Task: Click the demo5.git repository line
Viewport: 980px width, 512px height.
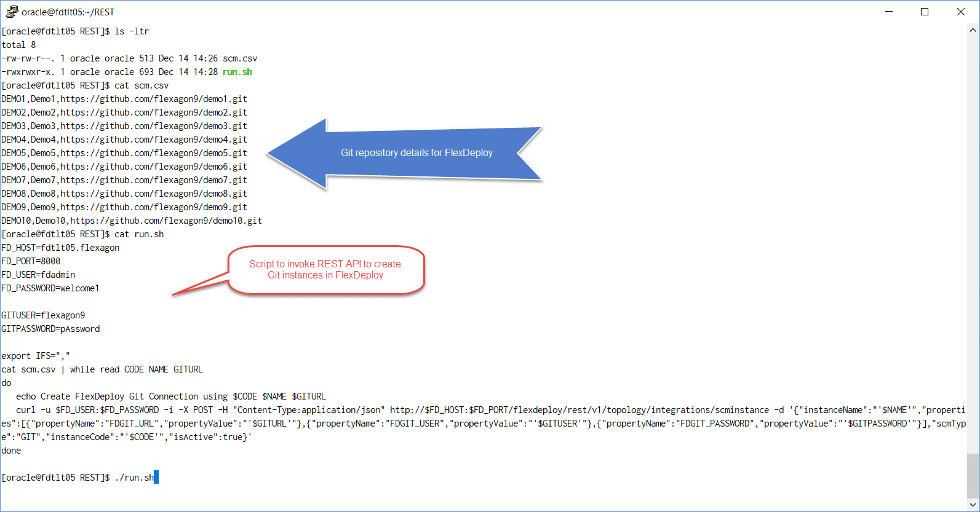Action: click(x=124, y=153)
